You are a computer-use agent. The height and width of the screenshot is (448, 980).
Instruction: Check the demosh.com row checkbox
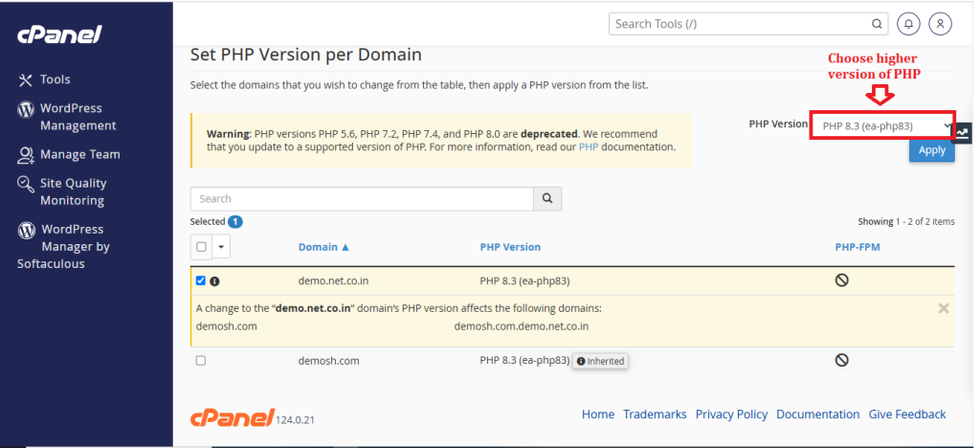[201, 361]
